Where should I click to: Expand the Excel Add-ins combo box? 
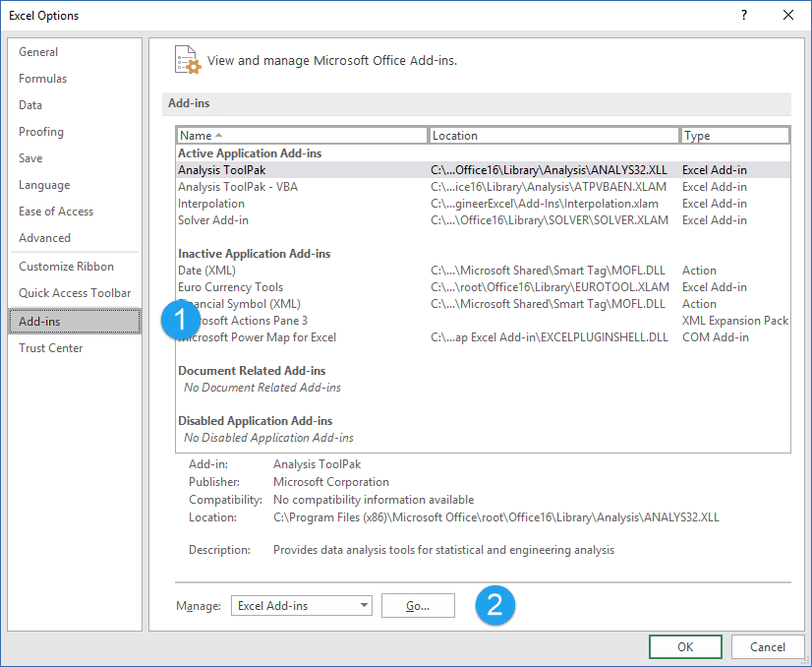click(x=363, y=605)
